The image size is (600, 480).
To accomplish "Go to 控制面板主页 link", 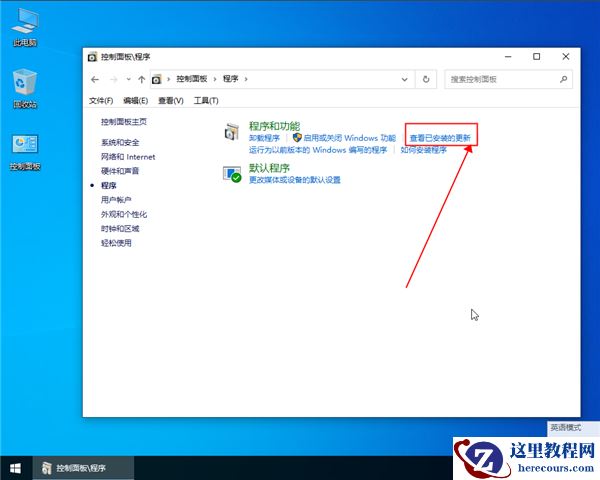I will (124, 122).
